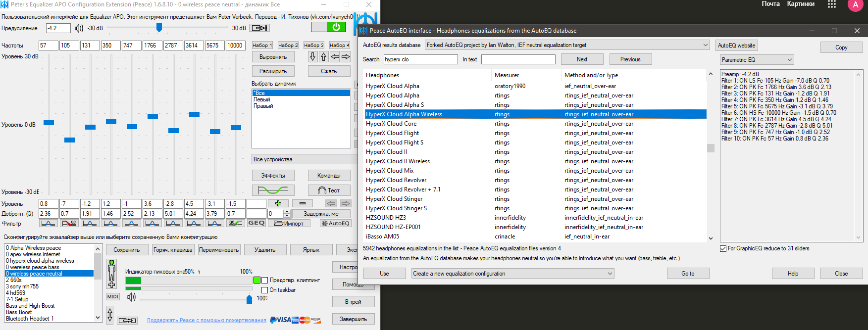Click the right arrow under Набор 4
This screenshot has width=868, height=330.
point(346,56)
